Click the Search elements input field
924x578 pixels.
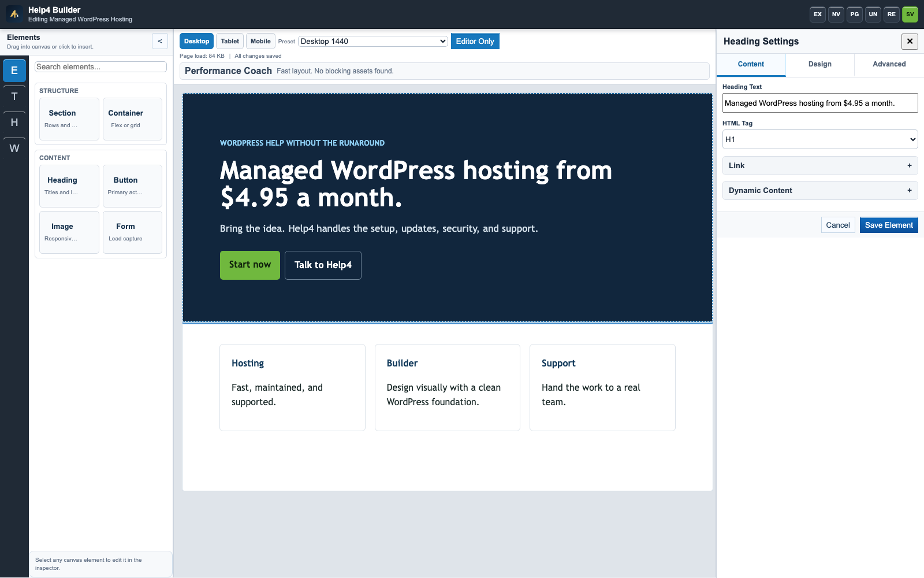[100, 67]
